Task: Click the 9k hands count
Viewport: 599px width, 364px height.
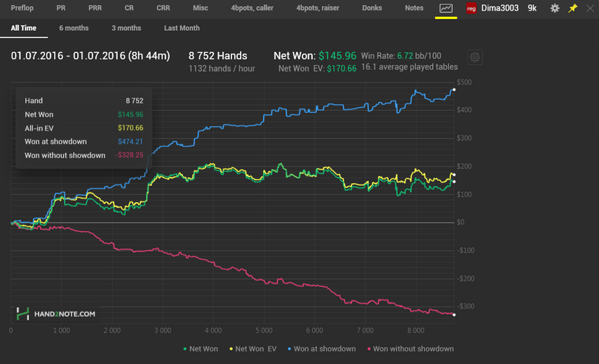Action: (532, 8)
